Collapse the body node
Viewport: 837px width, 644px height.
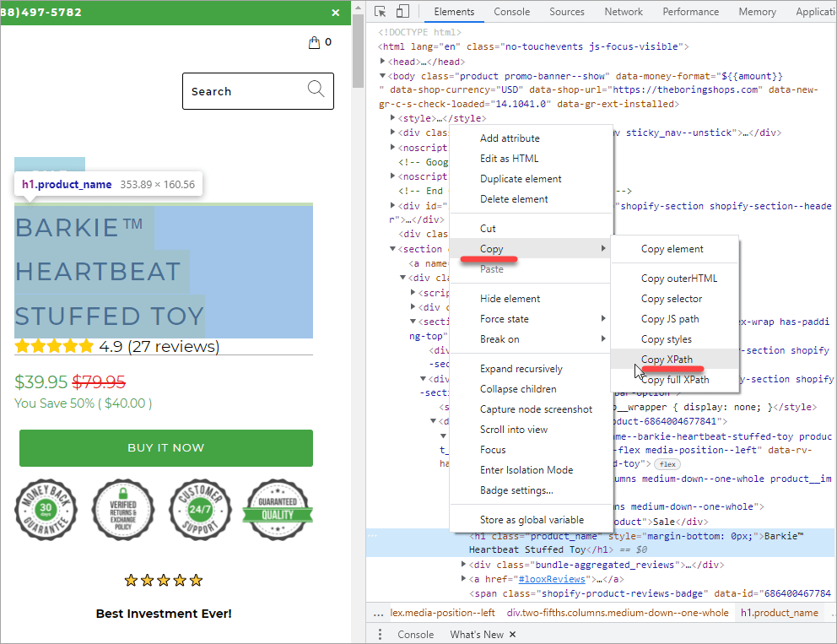click(382, 76)
